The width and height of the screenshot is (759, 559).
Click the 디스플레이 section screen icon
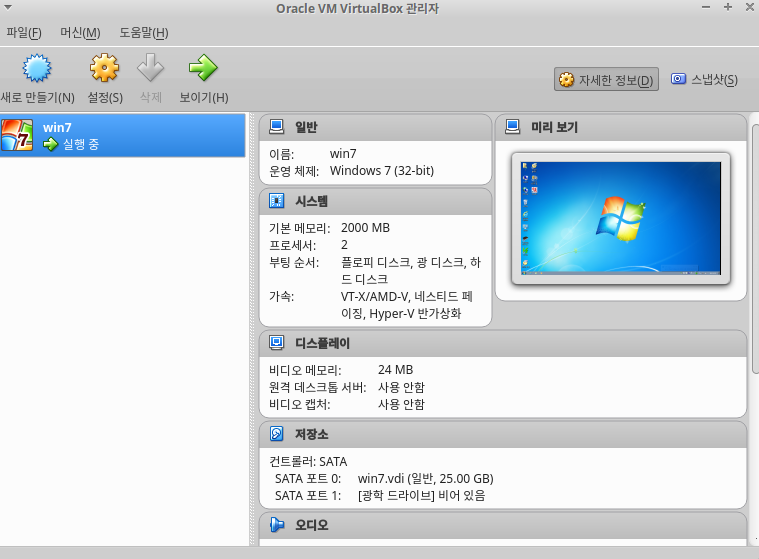tap(276, 343)
